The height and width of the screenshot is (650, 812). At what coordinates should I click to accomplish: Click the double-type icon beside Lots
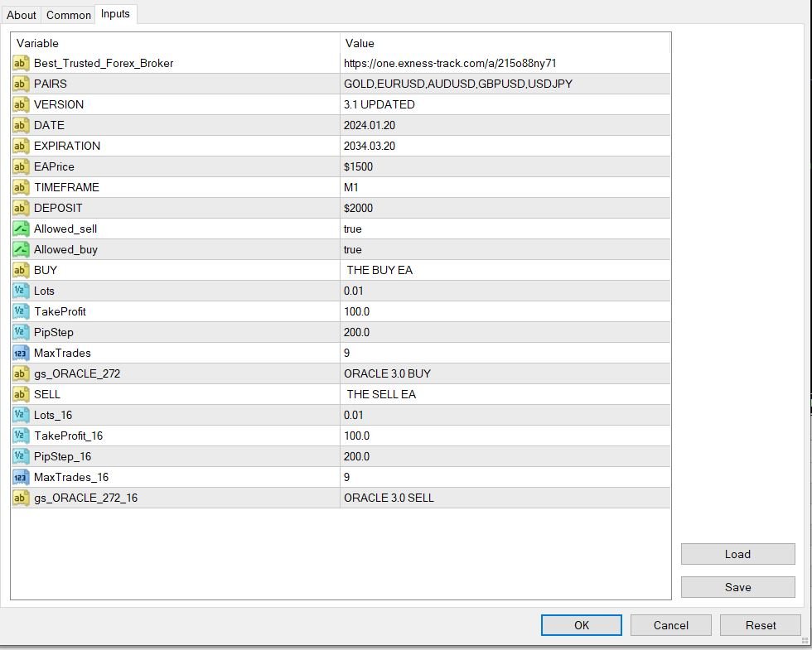21,291
